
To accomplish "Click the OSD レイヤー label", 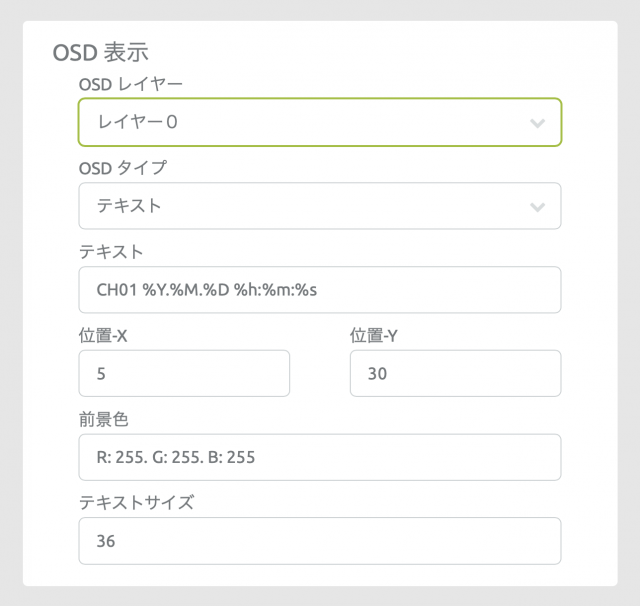I will pos(125,85).
